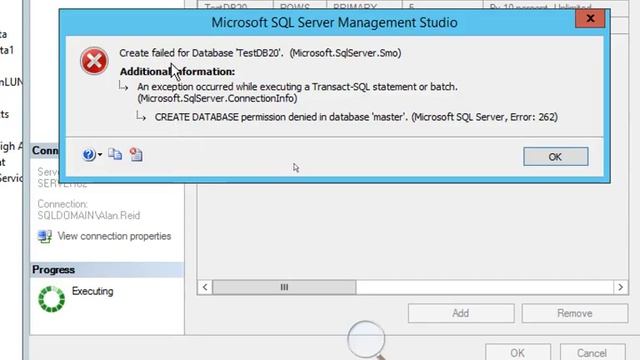Open the help icon in error dialog
Viewport: 640px width, 360px height.
point(89,155)
